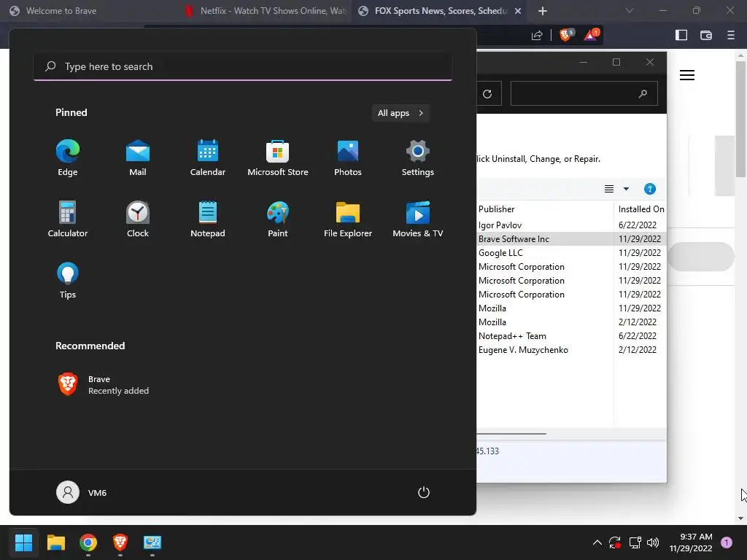
Task: Open the volume control tray icon
Action: (653, 542)
